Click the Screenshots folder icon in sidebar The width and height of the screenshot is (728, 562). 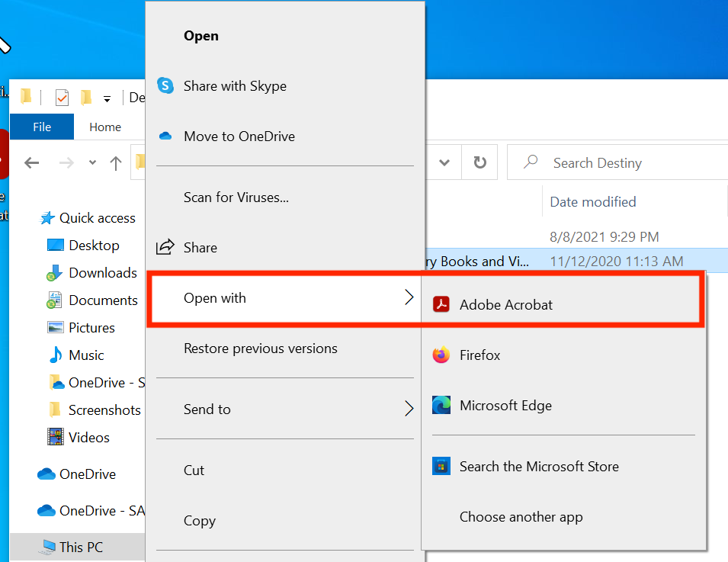coord(55,409)
